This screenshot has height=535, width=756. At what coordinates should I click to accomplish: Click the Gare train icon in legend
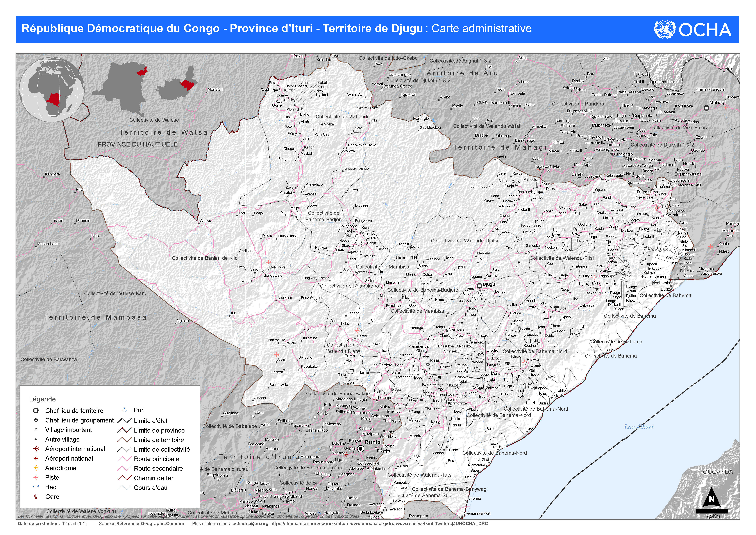click(x=36, y=496)
